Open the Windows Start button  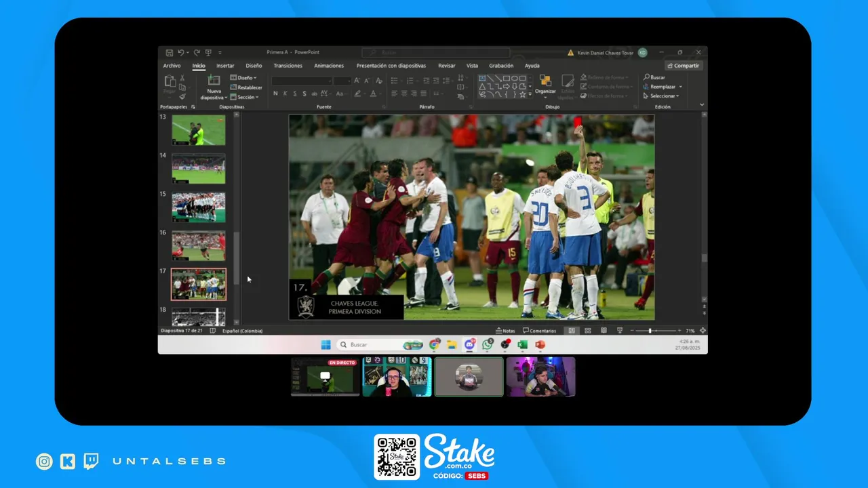pyautogui.click(x=325, y=344)
